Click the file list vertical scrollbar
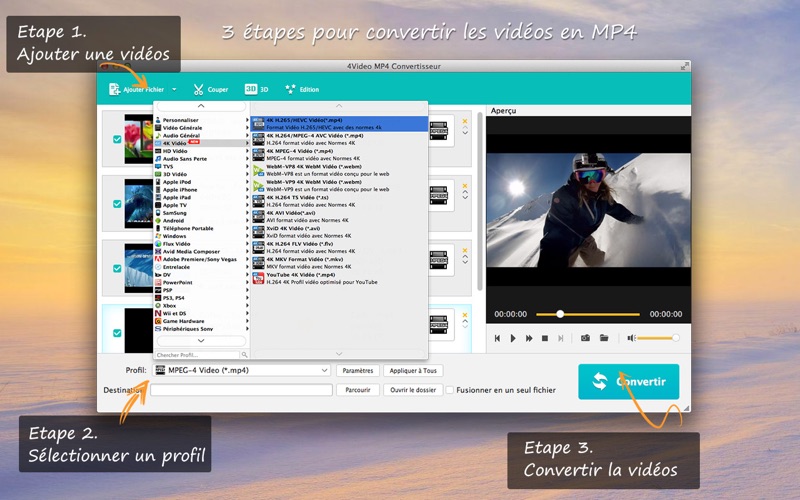The image size is (800, 500). 480,202
